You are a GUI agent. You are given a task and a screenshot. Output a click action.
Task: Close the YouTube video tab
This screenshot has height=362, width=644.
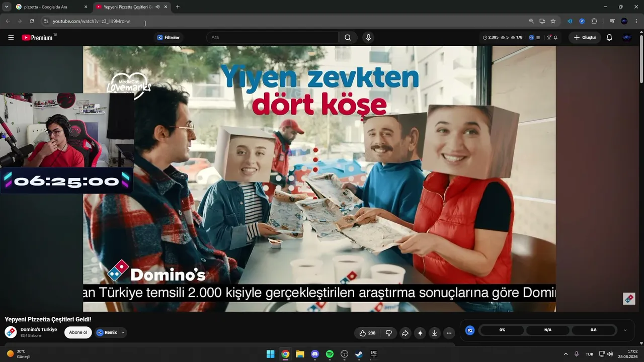pyautogui.click(x=166, y=7)
